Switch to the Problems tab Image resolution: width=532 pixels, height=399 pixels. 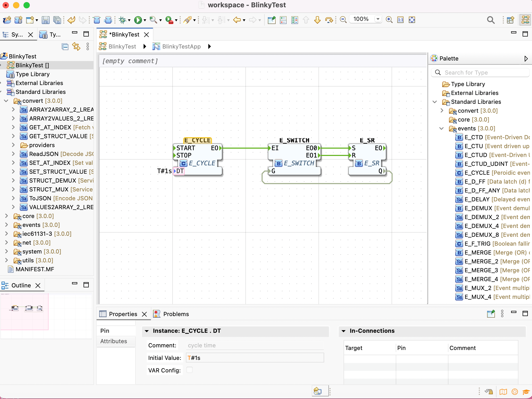click(x=171, y=314)
